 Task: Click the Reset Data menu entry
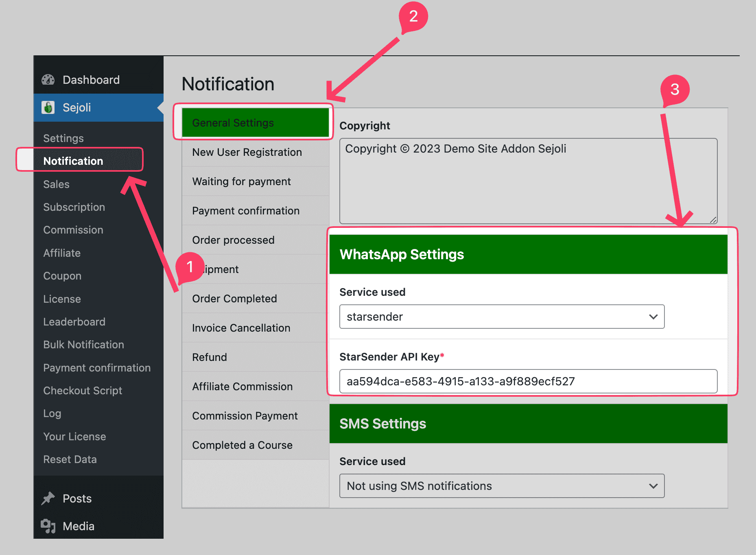70,459
